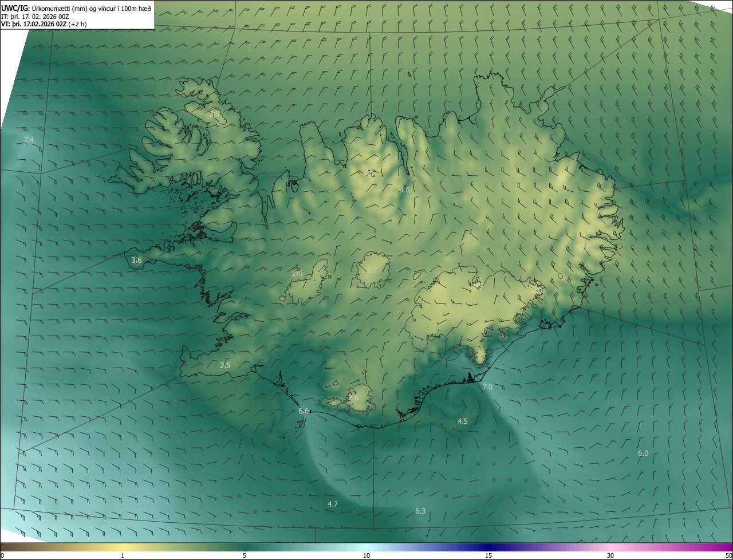733x560 pixels.
Task: Click the 'IT: þri. 17. 02. 2026 00Z' line
Action: [x=35, y=16]
